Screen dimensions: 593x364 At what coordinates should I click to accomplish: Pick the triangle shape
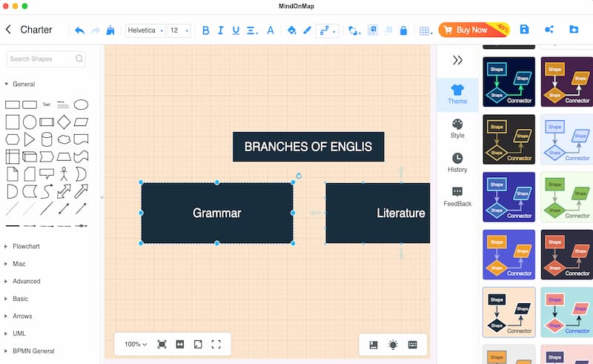(x=30, y=139)
